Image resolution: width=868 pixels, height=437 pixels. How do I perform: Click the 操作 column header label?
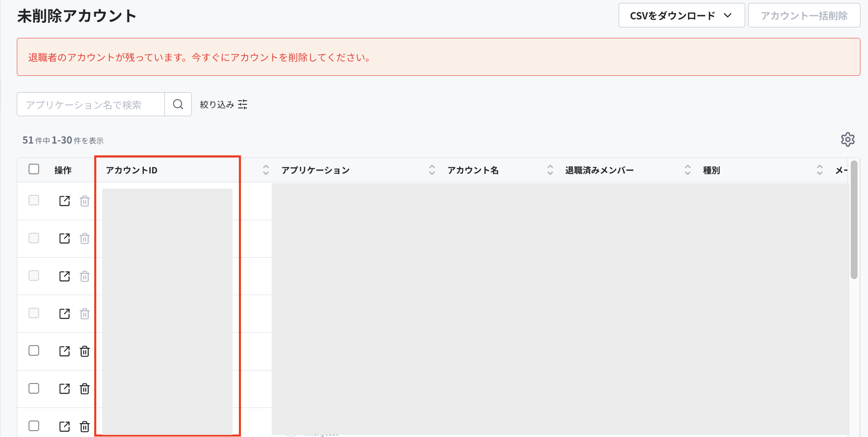click(x=63, y=170)
